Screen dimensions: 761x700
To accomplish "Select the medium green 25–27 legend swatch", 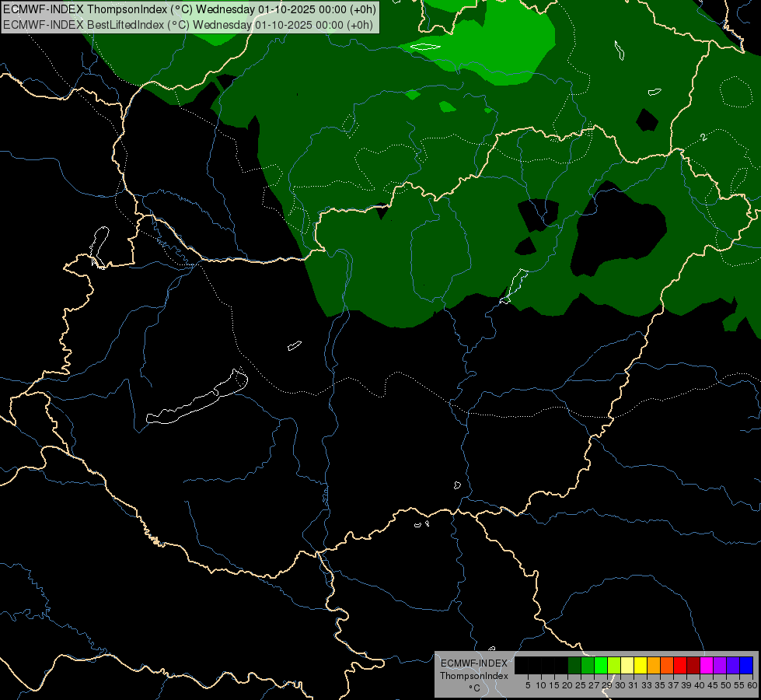I will (x=587, y=665).
